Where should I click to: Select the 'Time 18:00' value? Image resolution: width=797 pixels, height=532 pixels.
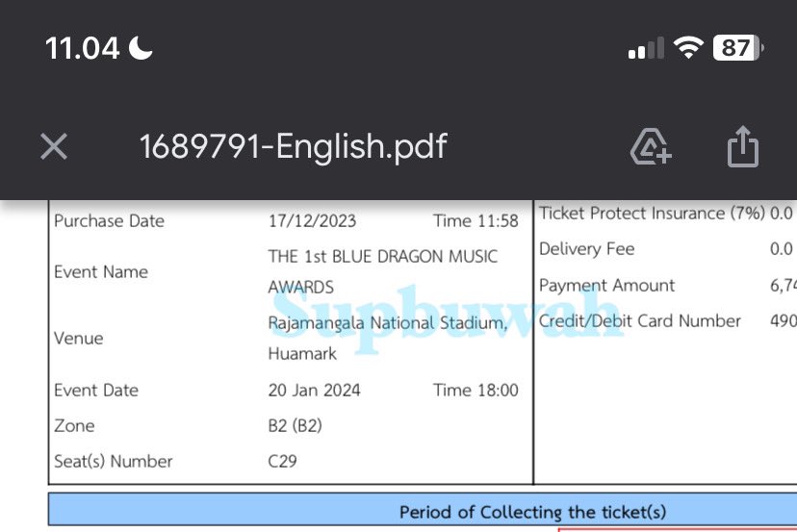476,391
